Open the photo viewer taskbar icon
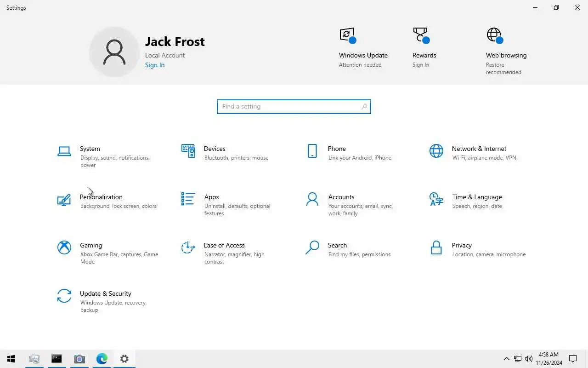This screenshot has width=588, height=368. pos(34,359)
